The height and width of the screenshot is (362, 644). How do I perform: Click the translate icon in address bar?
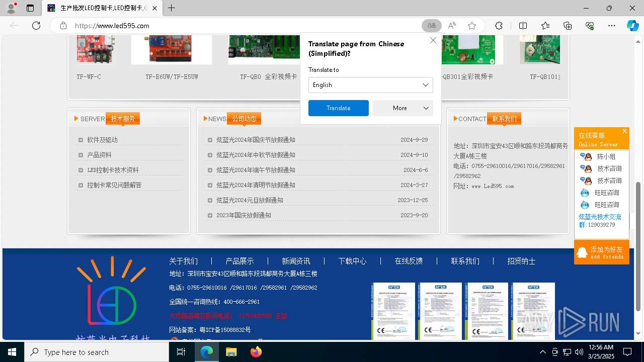pos(432,26)
